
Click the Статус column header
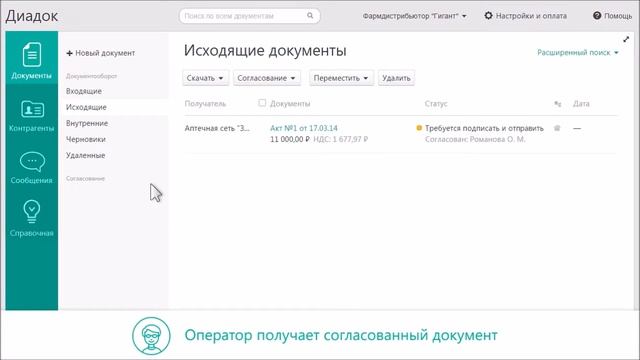436,104
